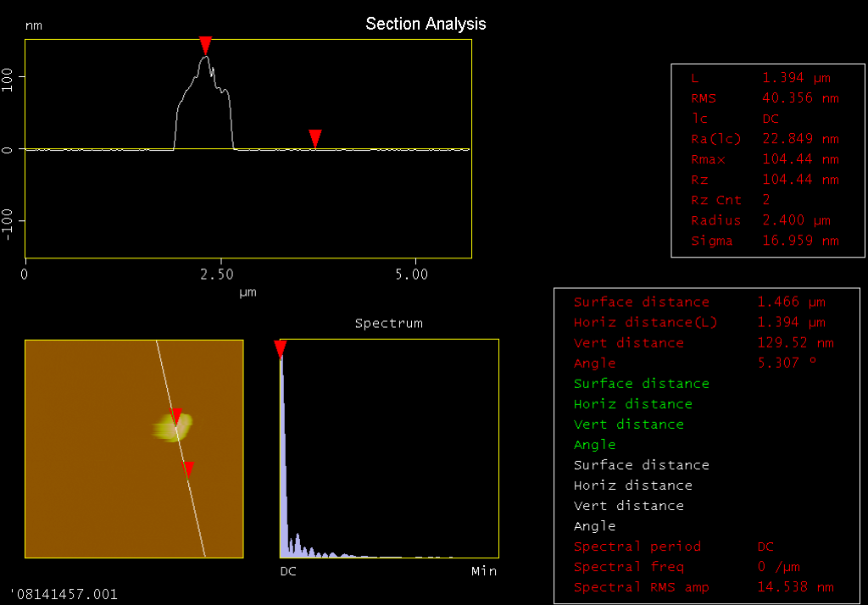
Task: Click the Section Analysis title
Action: (x=426, y=24)
